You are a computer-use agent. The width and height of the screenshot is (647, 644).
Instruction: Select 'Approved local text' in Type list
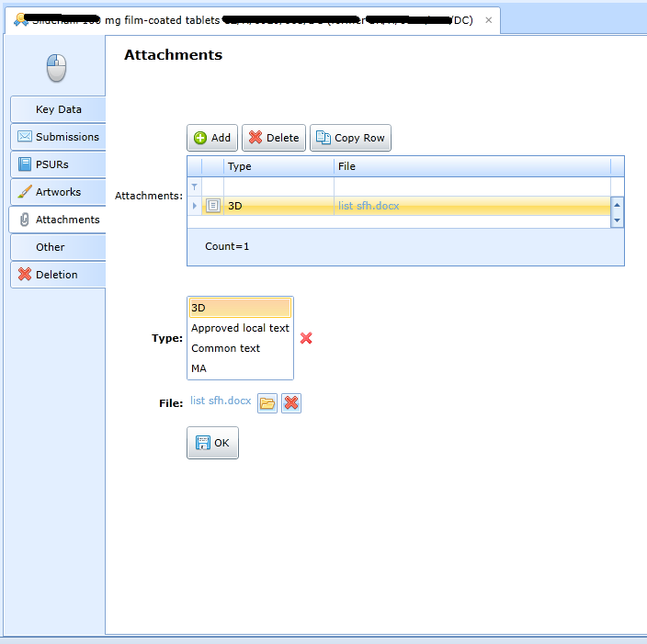[x=240, y=328]
